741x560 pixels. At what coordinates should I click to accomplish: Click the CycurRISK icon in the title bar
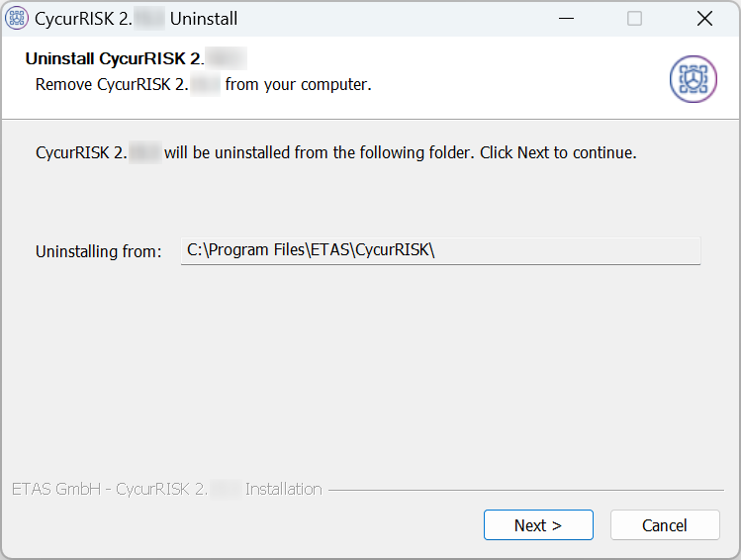coord(17,18)
